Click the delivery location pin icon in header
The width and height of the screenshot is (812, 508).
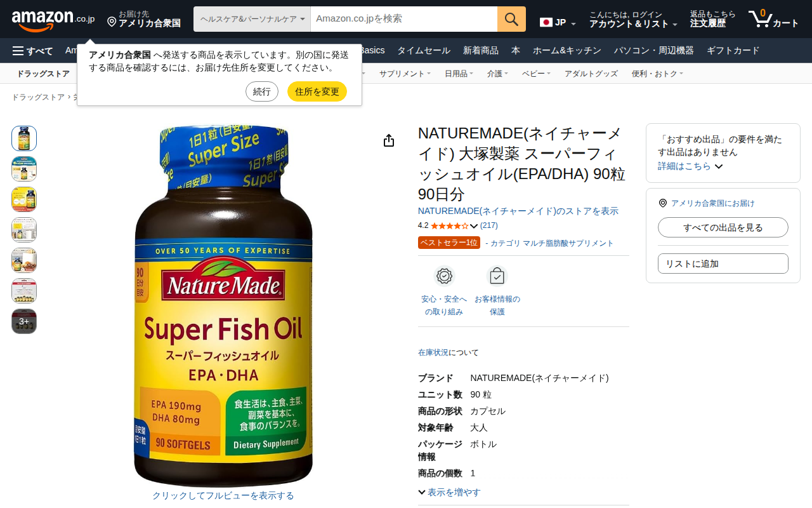coord(112,22)
